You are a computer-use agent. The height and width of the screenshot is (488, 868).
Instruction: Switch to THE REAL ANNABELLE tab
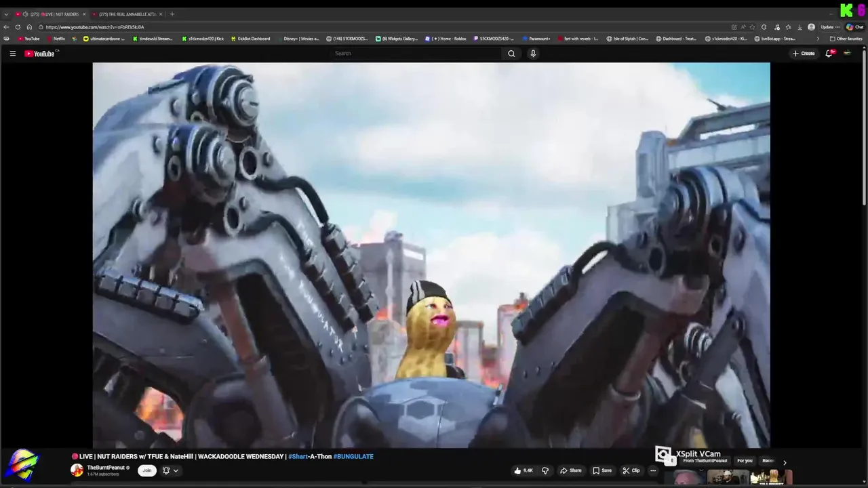127,14
